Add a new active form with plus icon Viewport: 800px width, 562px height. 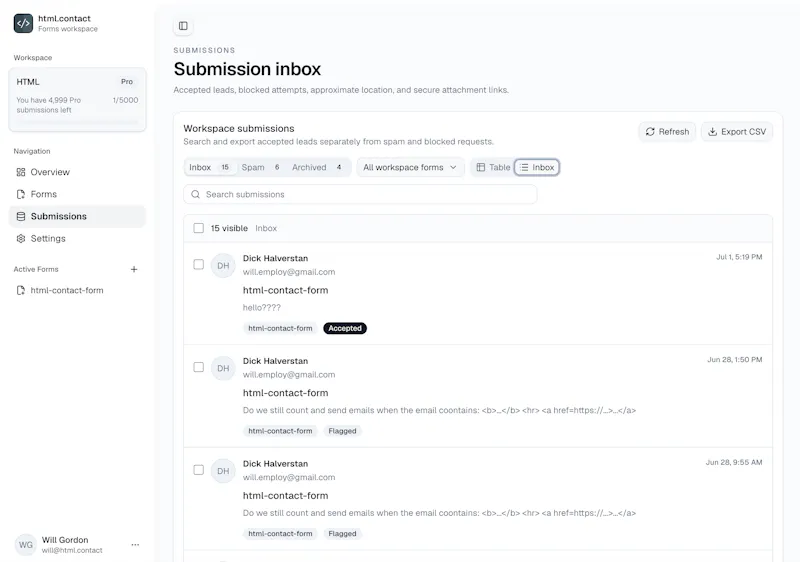tap(134, 269)
